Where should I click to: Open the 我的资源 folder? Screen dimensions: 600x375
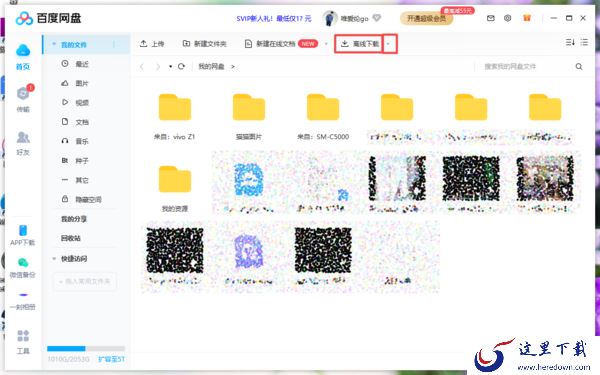[x=174, y=188]
